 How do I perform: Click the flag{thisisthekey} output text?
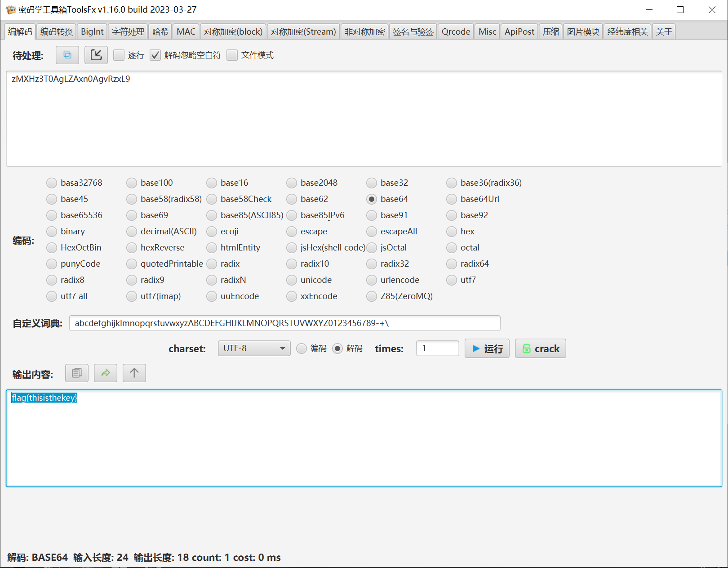click(x=44, y=398)
